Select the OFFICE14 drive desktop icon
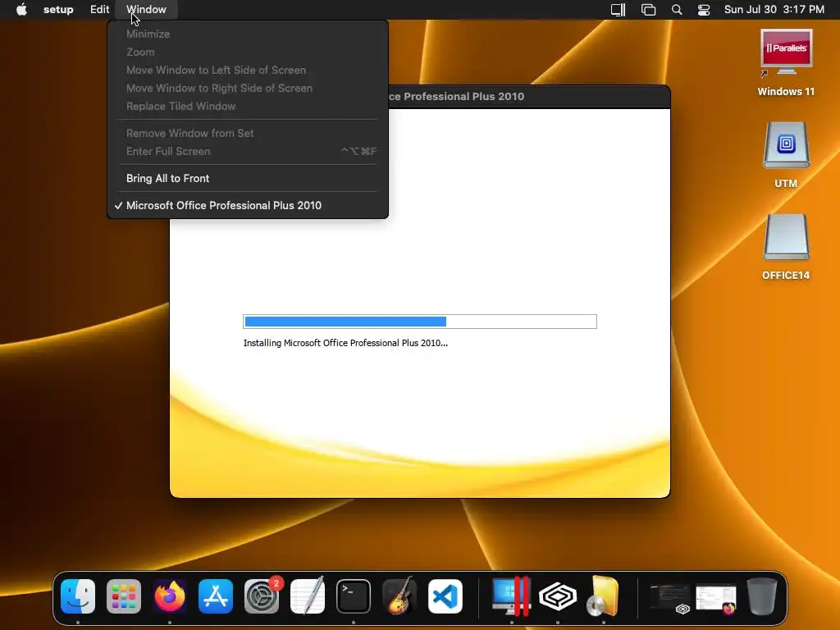Image resolution: width=840 pixels, height=630 pixels. pyautogui.click(x=786, y=247)
